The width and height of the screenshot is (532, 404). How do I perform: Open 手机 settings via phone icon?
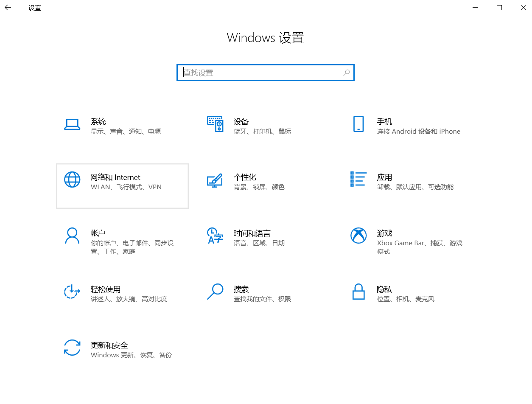[358, 124]
